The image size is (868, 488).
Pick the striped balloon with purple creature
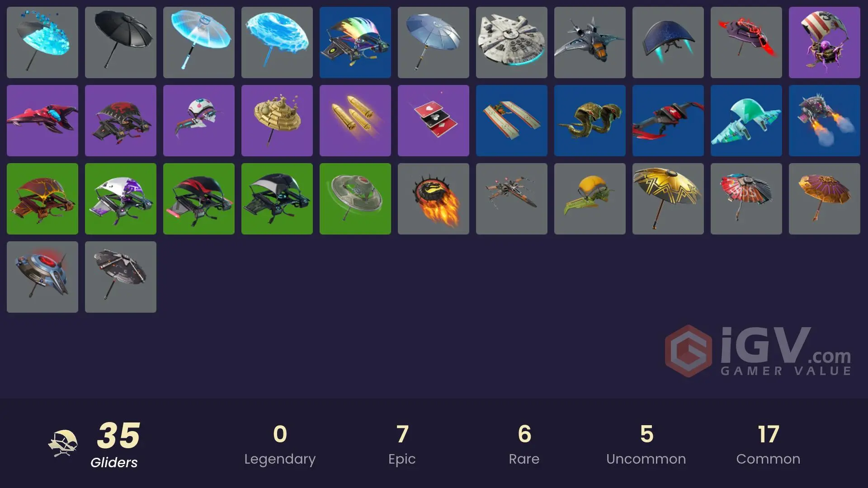click(x=825, y=42)
